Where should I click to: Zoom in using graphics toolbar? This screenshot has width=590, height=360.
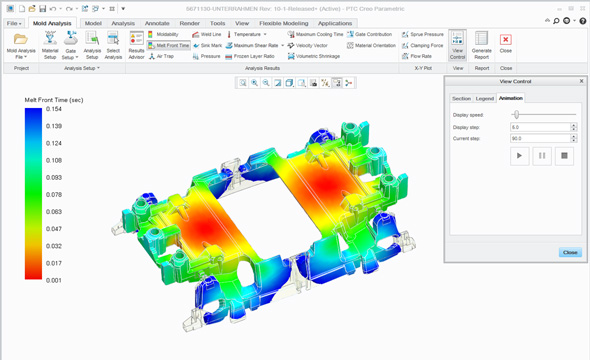(x=254, y=83)
